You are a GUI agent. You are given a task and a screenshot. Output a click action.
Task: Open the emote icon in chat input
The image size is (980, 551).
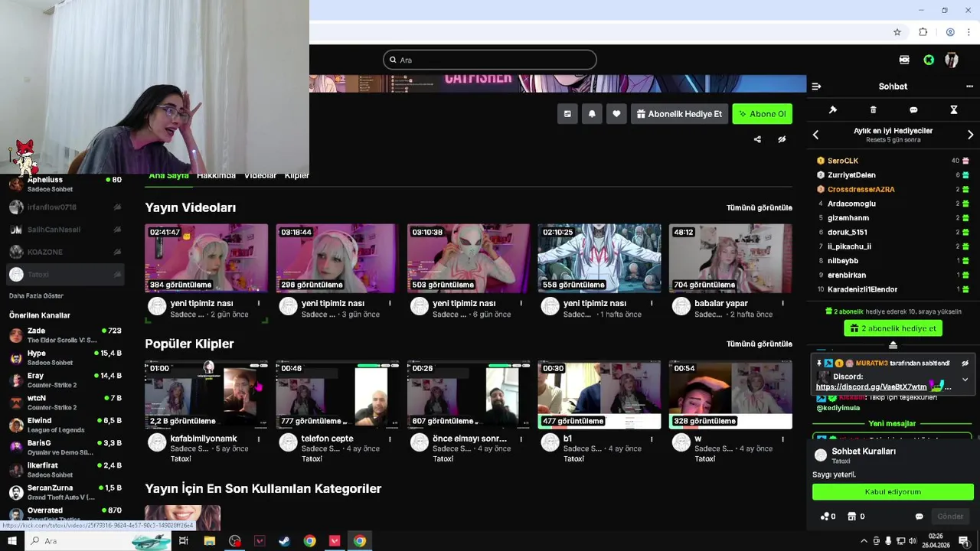pos(920,517)
